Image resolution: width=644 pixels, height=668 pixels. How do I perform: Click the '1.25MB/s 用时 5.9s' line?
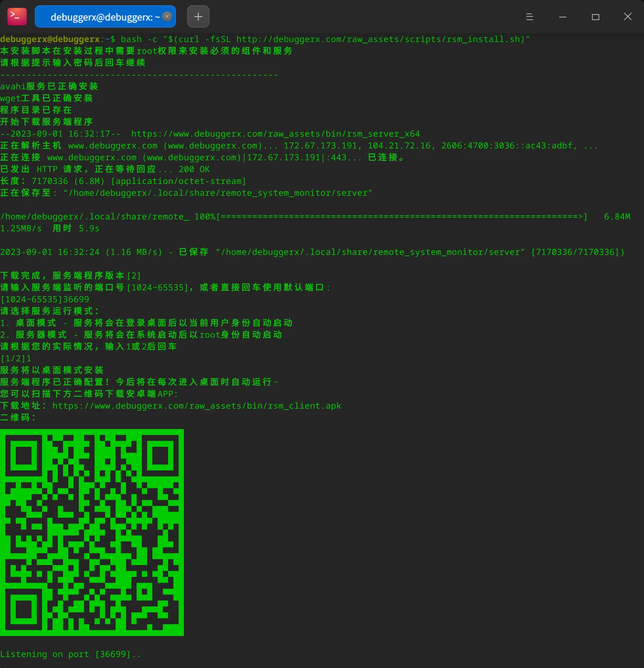pos(50,229)
